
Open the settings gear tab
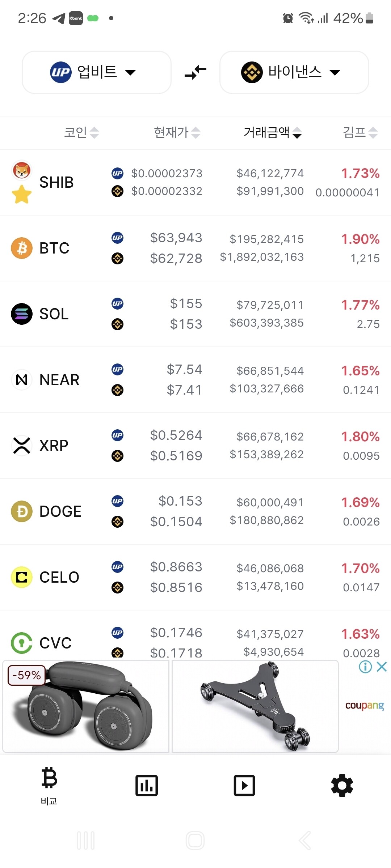[x=342, y=785]
